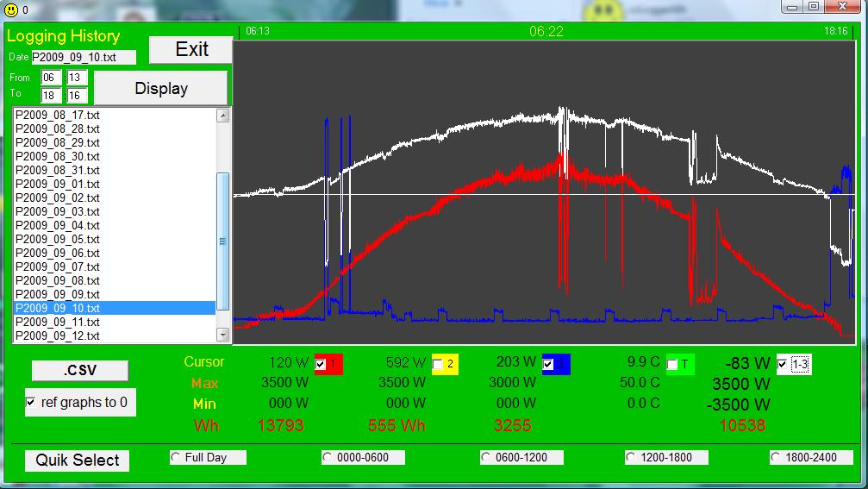Screen dimensions: 868x489
Task: Enable the green T temperature checkbox
Action: click(x=673, y=365)
